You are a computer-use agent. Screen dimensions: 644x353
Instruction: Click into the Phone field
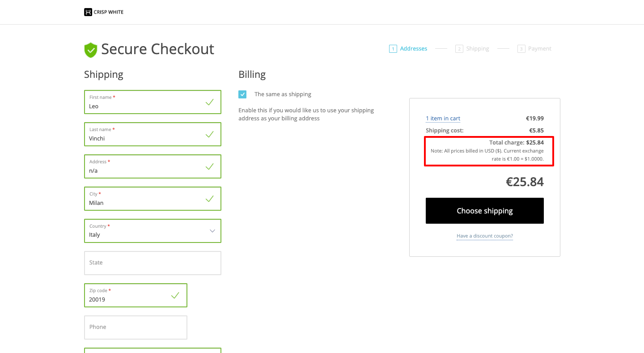pos(135,327)
